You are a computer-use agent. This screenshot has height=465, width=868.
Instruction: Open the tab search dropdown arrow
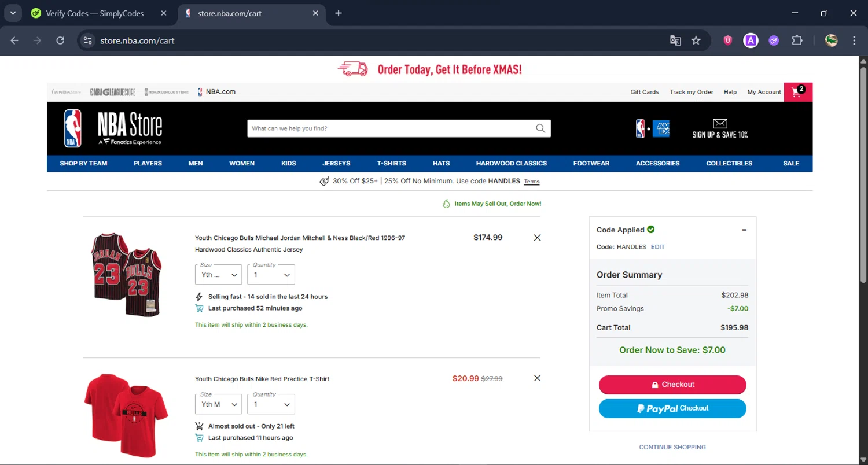pos(12,13)
